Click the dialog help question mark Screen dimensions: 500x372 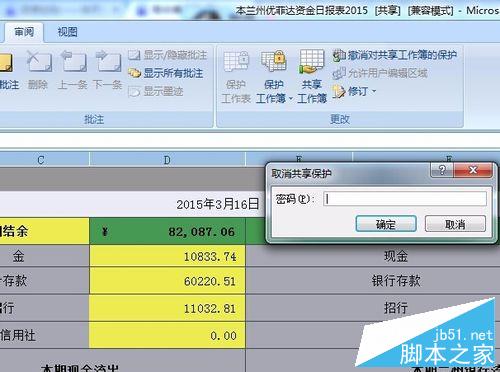coord(442,170)
